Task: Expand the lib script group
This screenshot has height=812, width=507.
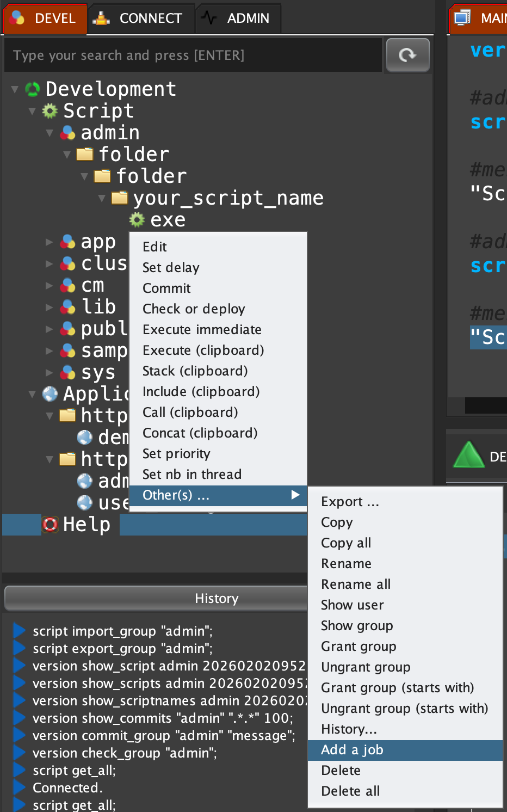Action: pos(50,307)
